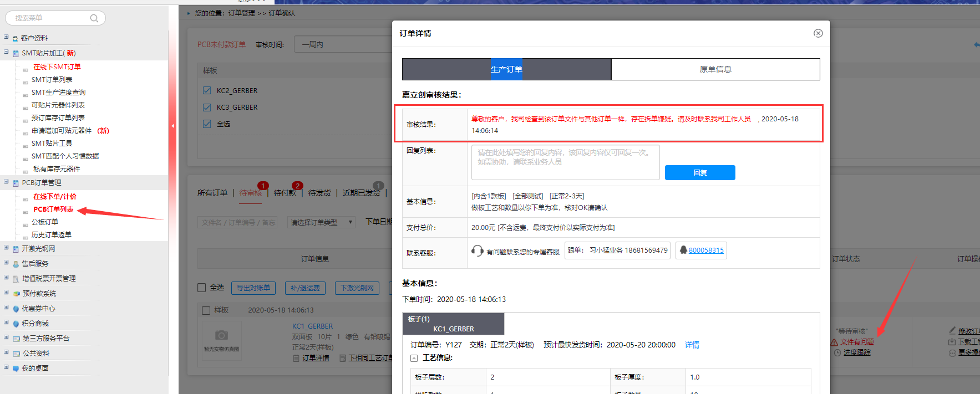The image size is (980, 394).
Task: Uncheck the KC2_GERBER checkbox
Action: [207, 90]
